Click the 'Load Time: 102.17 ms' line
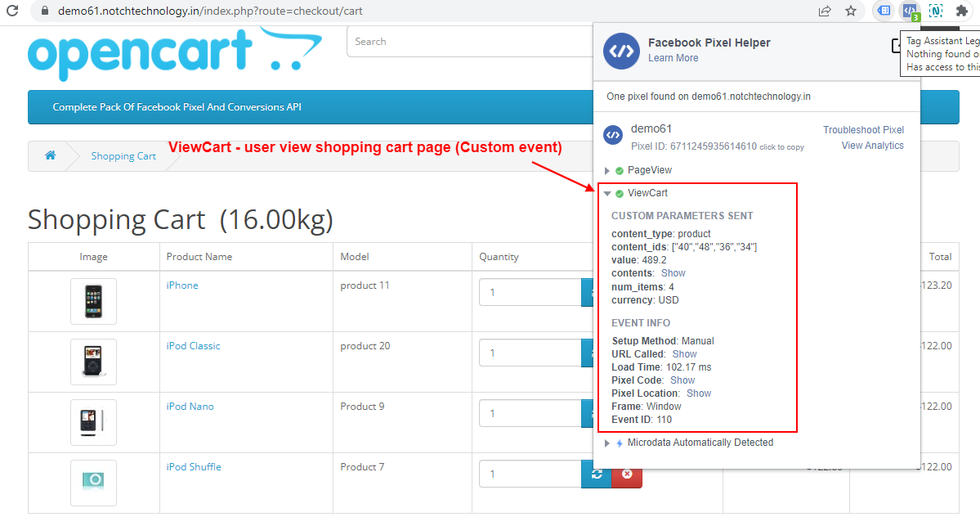Image resolution: width=980 pixels, height=517 pixels. pyautogui.click(x=661, y=367)
